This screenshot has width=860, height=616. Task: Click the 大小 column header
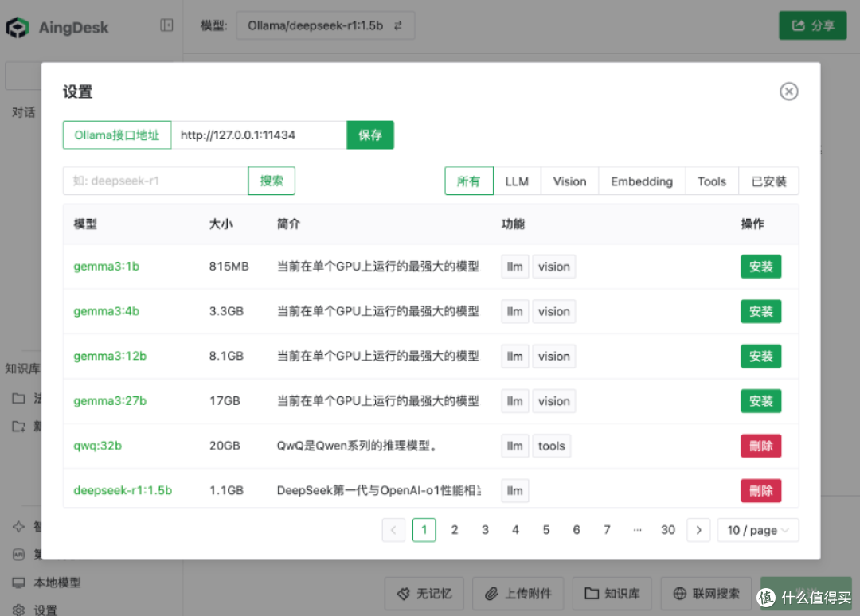point(221,224)
